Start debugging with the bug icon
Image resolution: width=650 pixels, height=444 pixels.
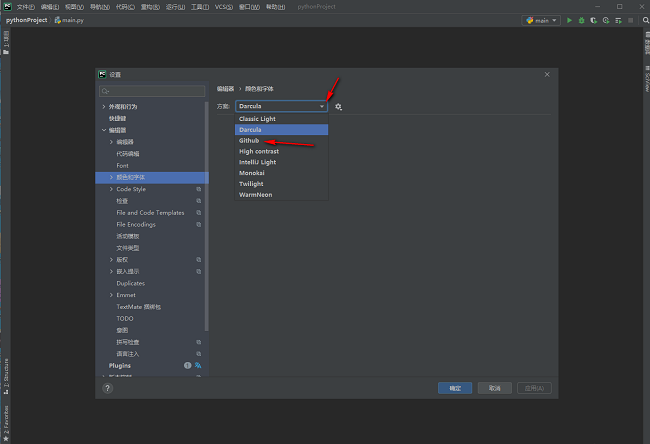coord(581,20)
